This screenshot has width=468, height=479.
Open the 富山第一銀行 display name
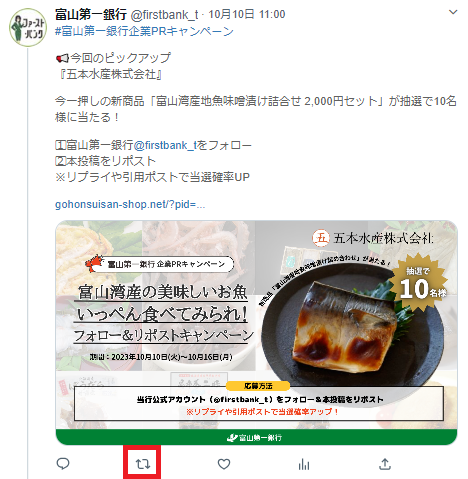pos(91,14)
